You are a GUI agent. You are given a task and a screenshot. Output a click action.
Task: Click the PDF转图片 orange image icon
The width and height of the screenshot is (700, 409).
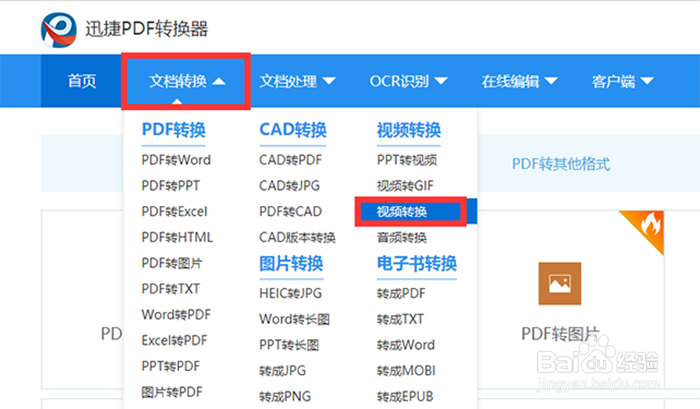(560, 284)
